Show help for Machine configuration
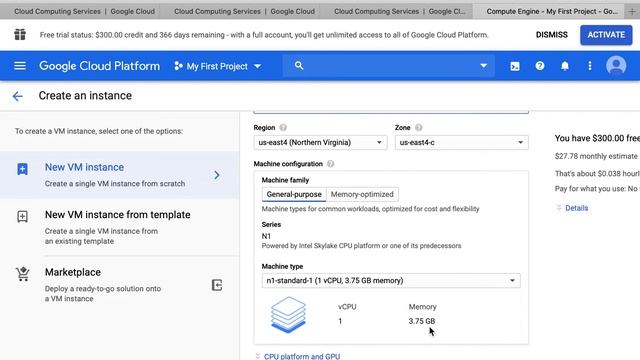Screen dimensions: 640x360 tap(330, 164)
